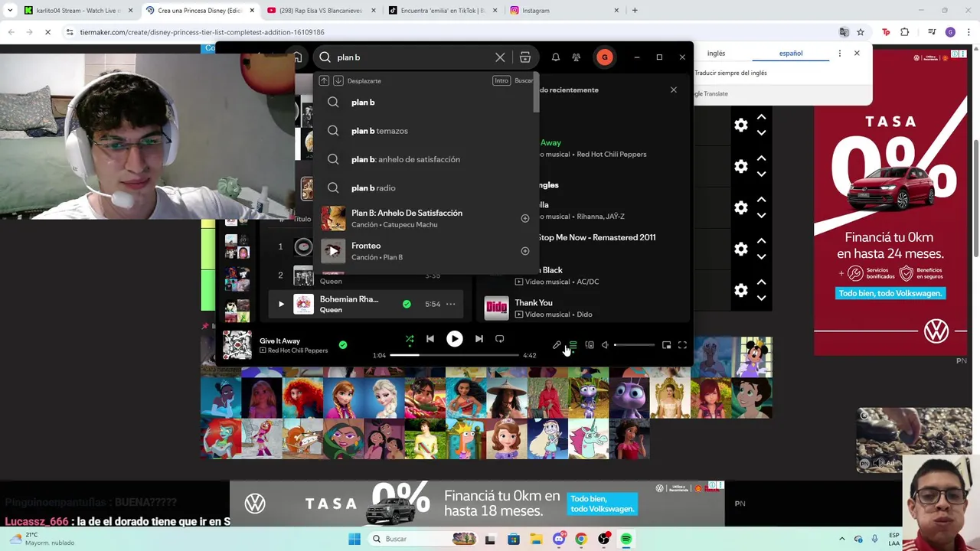Adjust the Spotify volume slider
Screen dimensions: 980x551
[635, 345]
